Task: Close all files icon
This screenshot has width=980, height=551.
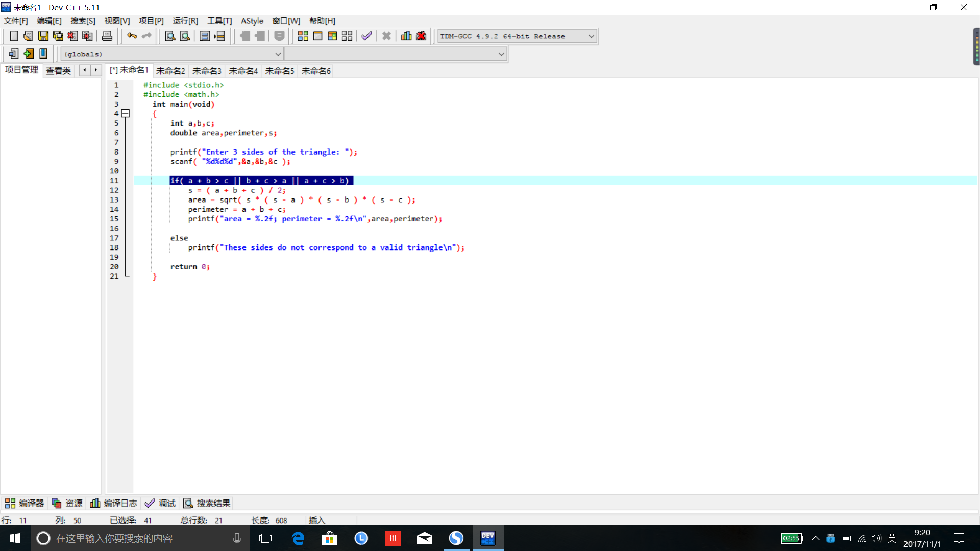Action: [x=88, y=36]
